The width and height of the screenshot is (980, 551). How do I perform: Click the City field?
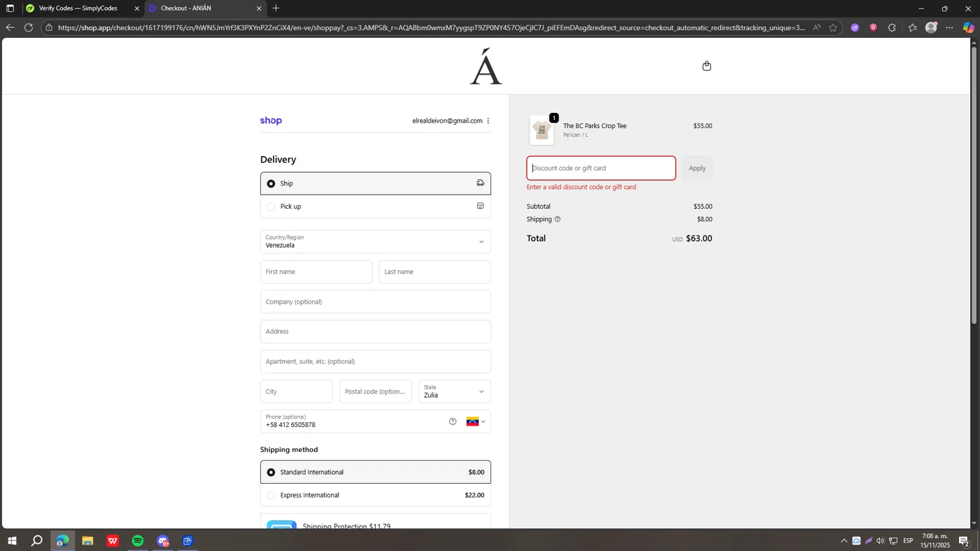(296, 392)
